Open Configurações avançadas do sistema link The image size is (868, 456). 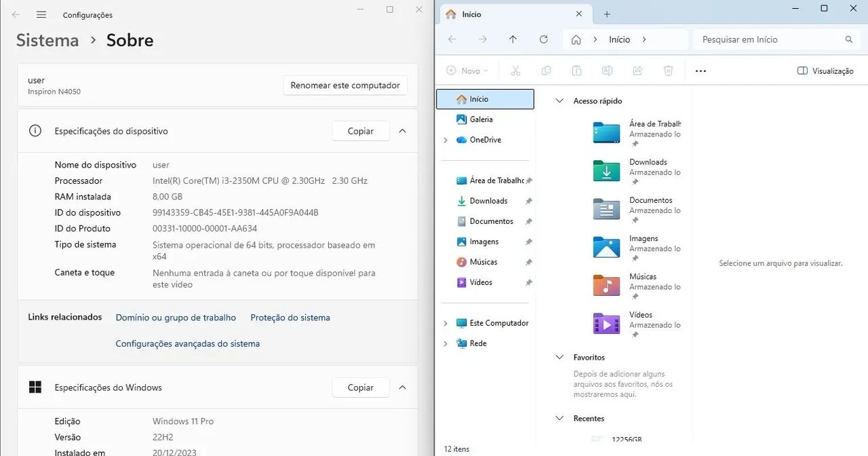point(188,343)
